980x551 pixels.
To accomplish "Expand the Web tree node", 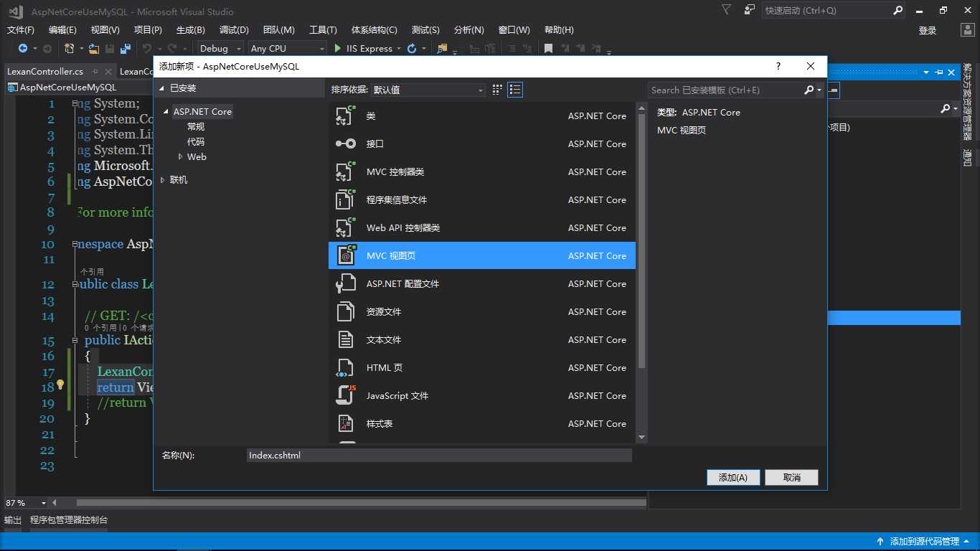I will (x=181, y=156).
